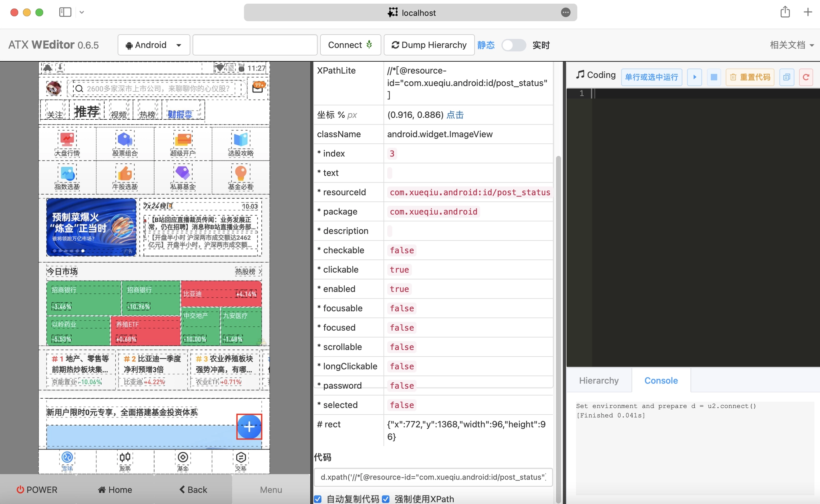This screenshot has height=504, width=820.
Task: Click the 重置代码 button
Action: point(750,77)
